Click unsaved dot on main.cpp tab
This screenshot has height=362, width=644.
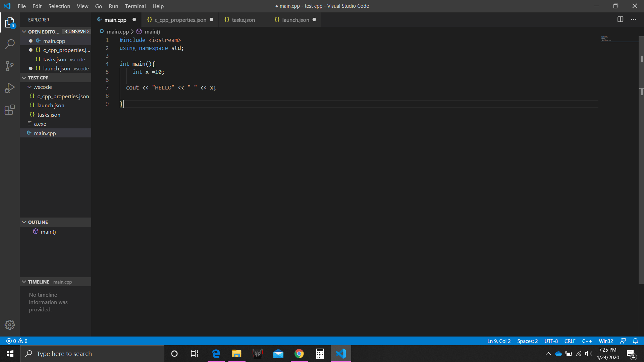coord(134,19)
